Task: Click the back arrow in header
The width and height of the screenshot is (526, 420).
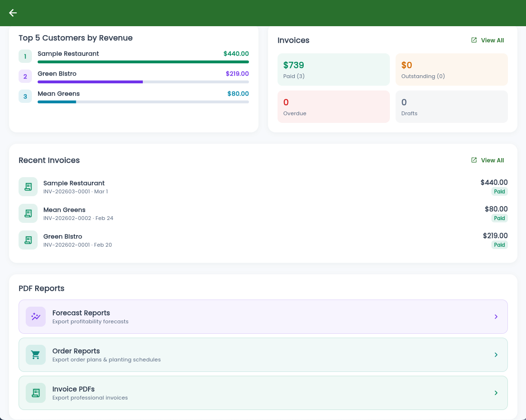Action: coord(13,13)
